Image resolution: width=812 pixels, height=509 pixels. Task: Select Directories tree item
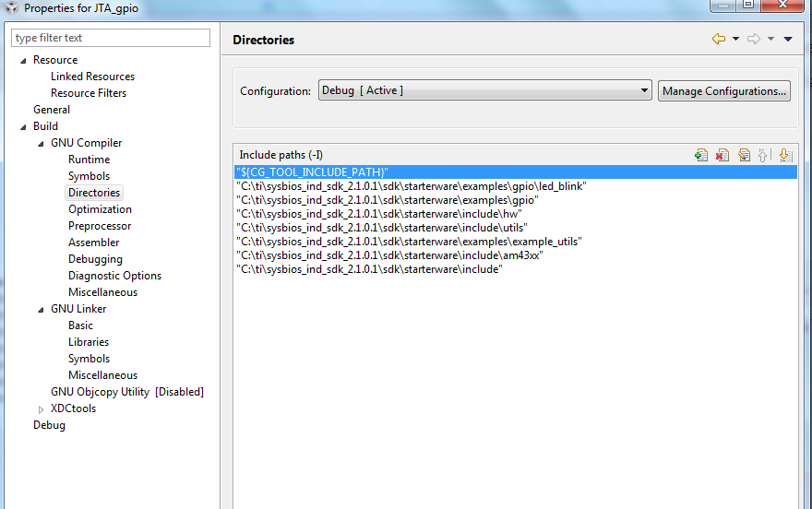[94, 193]
